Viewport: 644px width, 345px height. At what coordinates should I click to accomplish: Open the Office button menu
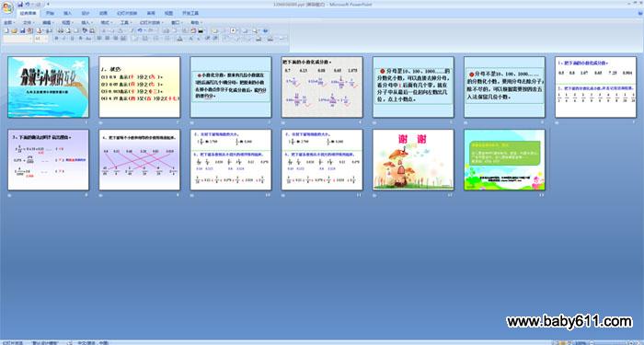click(7, 7)
